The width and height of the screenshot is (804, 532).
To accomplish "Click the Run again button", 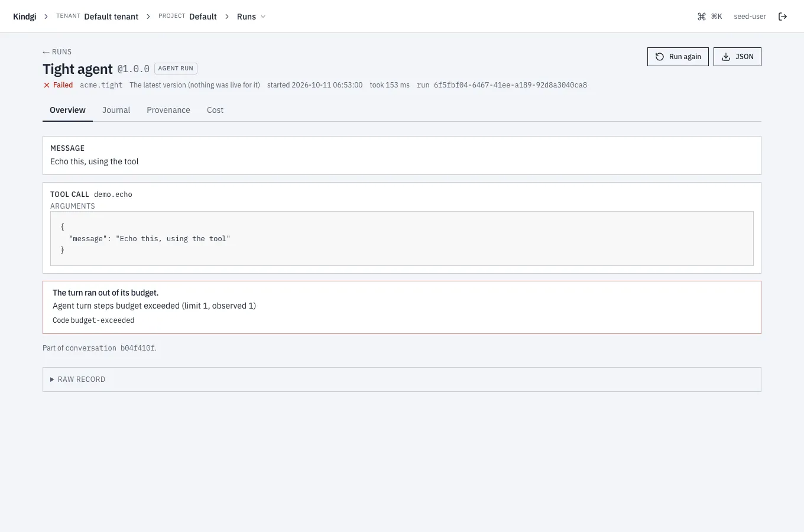I will click(x=678, y=57).
